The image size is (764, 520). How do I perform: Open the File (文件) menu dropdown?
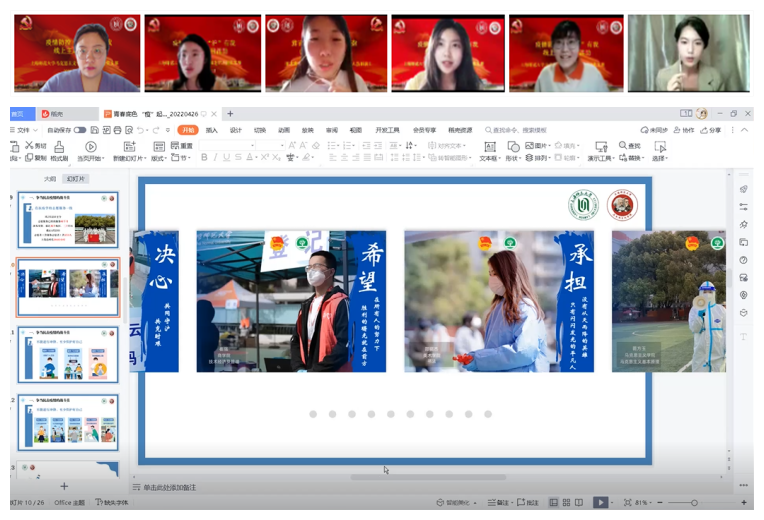coord(23,130)
